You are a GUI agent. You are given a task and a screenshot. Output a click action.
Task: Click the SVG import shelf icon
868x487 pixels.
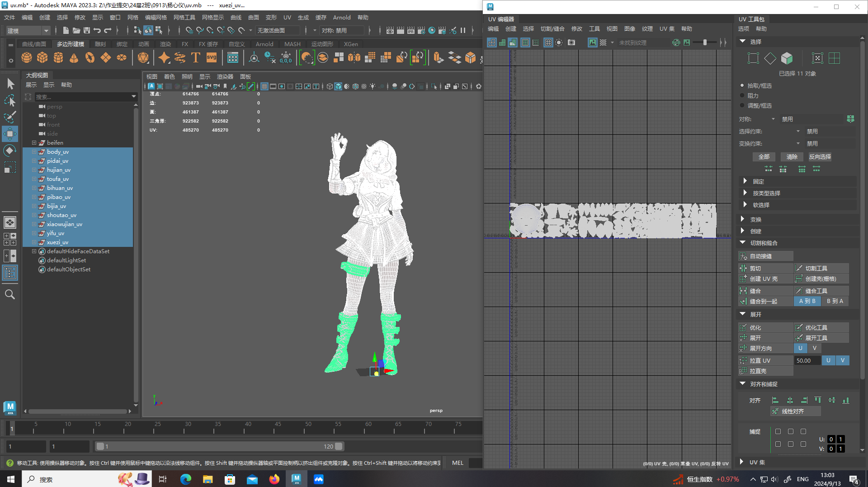click(212, 57)
